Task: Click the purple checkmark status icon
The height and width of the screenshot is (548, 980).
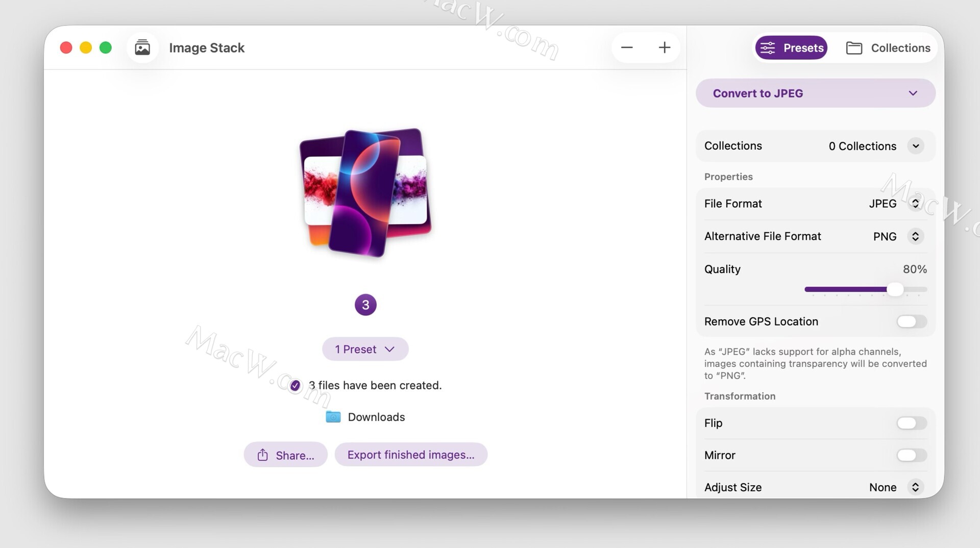Action: click(x=295, y=386)
